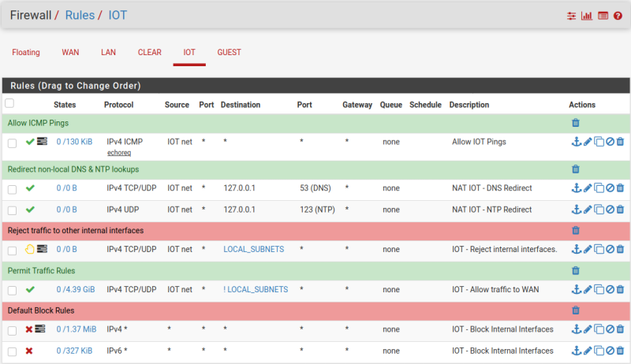The width and height of the screenshot is (631, 364).
Task: Delete the Allow ICMP Pings separator
Action: (x=576, y=123)
